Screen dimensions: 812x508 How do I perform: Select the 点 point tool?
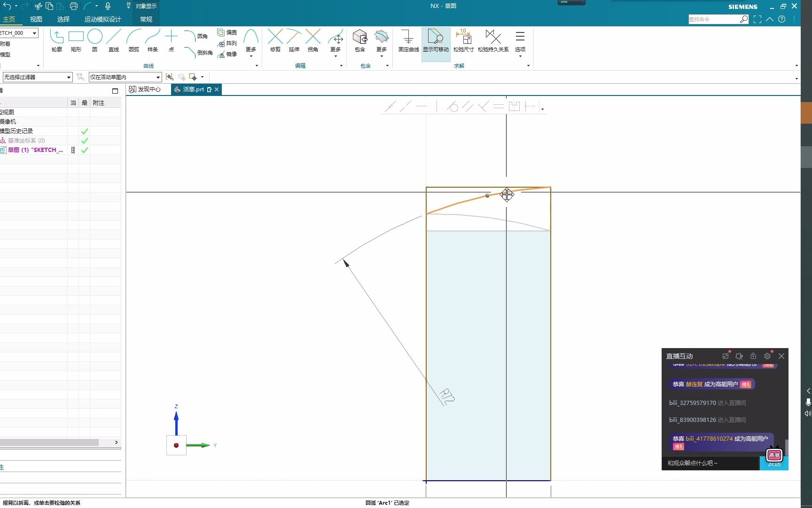172,40
